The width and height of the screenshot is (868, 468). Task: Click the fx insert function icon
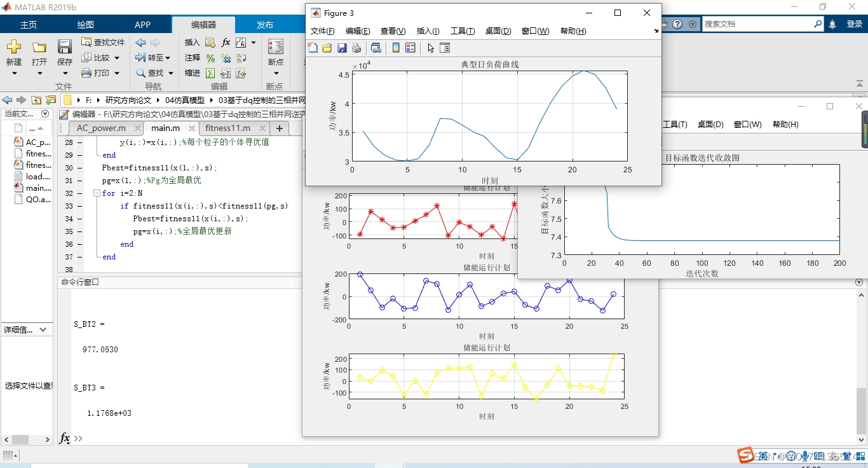coord(226,43)
